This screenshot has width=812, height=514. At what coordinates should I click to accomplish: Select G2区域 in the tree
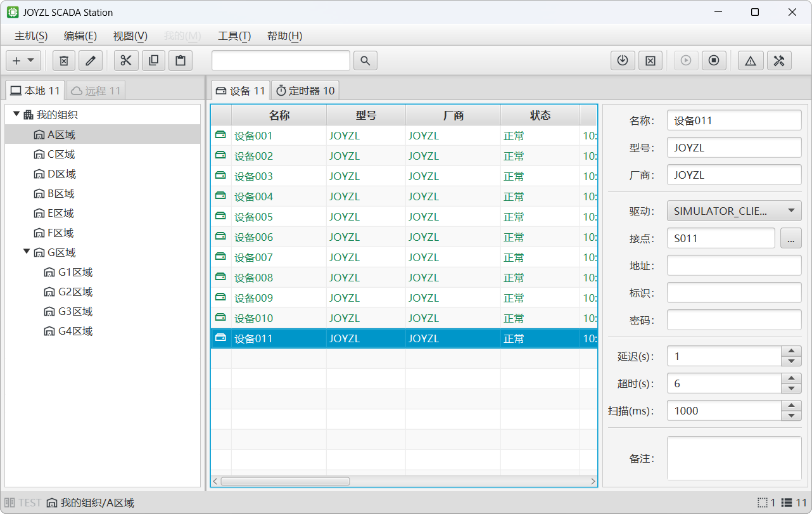pyautogui.click(x=103, y=292)
